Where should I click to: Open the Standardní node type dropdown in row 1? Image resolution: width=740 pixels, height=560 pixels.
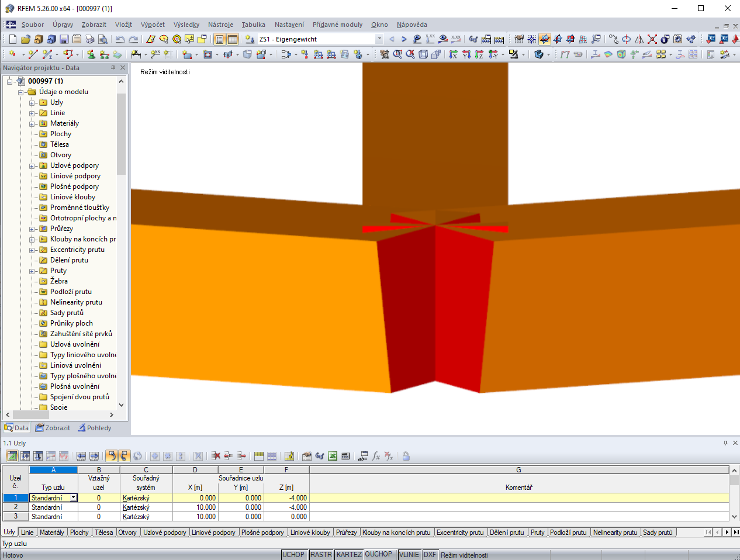(74, 498)
